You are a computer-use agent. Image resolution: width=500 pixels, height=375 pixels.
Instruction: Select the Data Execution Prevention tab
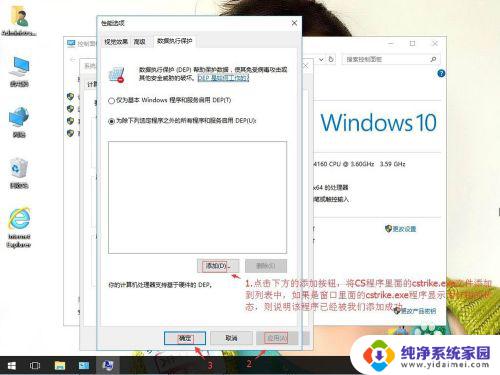pyautogui.click(x=175, y=41)
